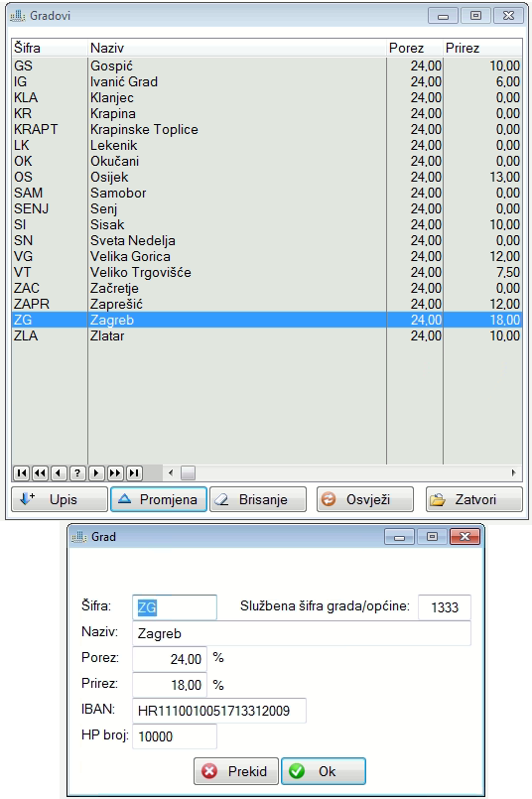The width and height of the screenshot is (532, 799).
Task: Go to last record navigator icon
Action: coord(134,472)
